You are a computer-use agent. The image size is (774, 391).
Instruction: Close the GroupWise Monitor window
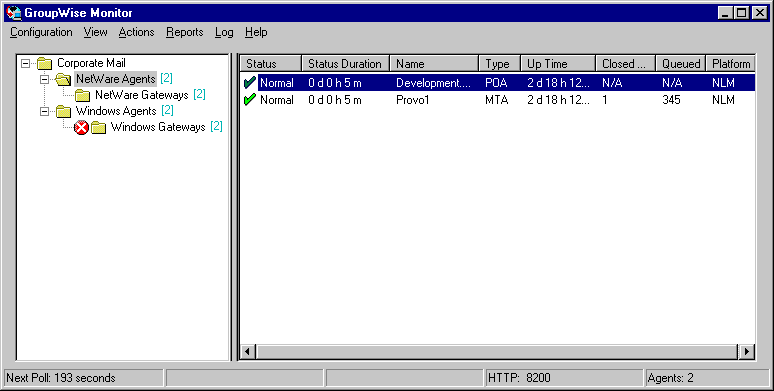(760, 13)
